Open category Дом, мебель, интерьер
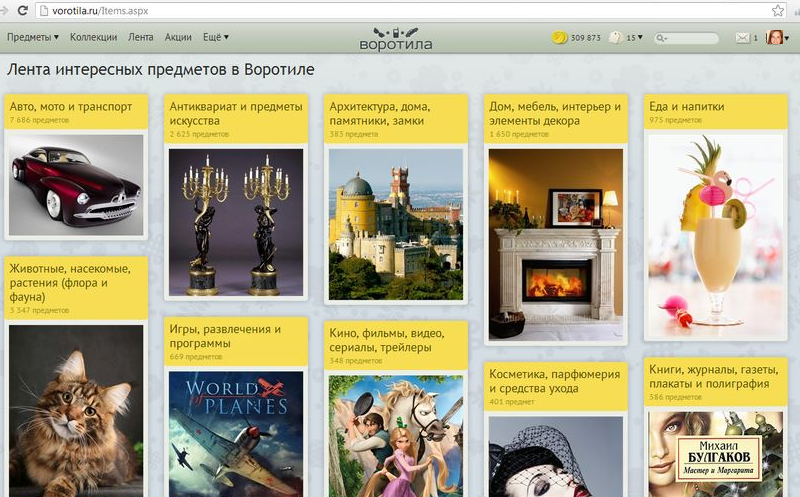 (555, 114)
